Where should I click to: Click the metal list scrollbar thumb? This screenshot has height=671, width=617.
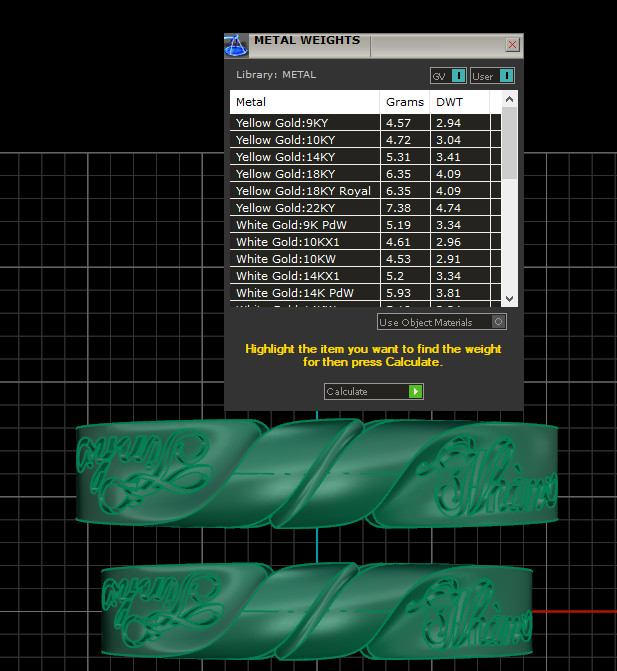click(509, 142)
